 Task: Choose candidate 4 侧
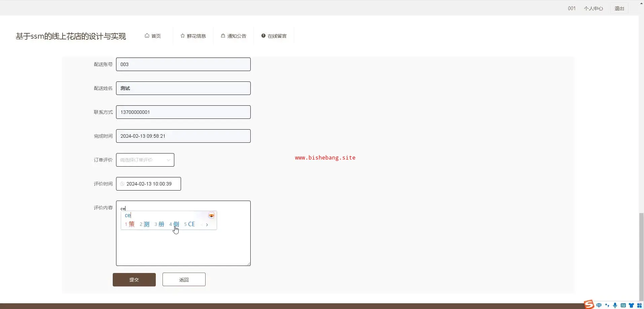(x=174, y=224)
